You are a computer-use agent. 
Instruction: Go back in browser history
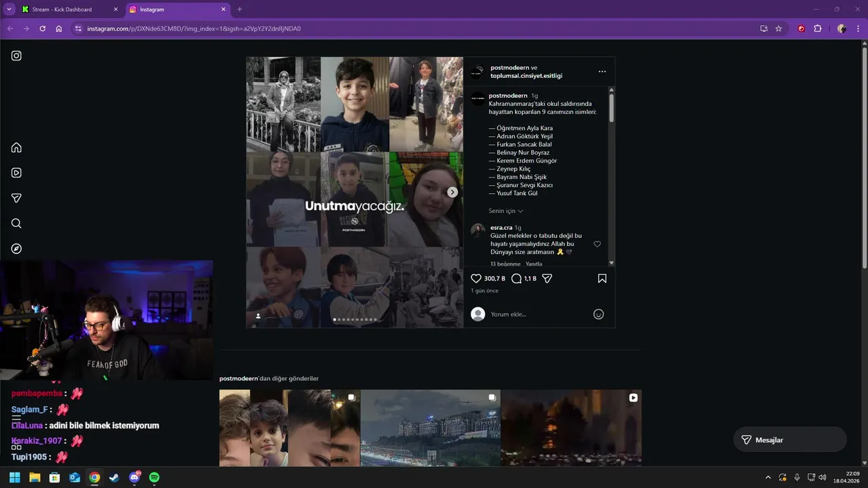pyautogui.click(x=9, y=28)
